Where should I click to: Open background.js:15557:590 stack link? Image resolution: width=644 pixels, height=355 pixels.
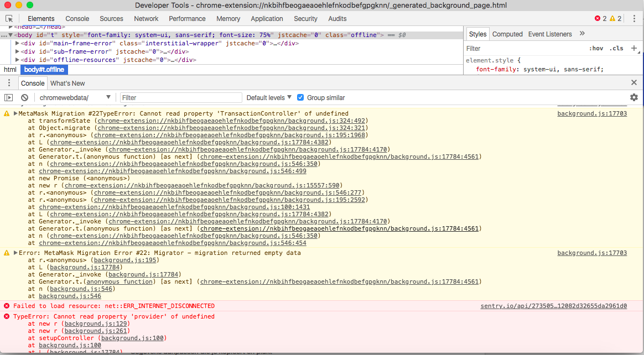[x=202, y=185]
